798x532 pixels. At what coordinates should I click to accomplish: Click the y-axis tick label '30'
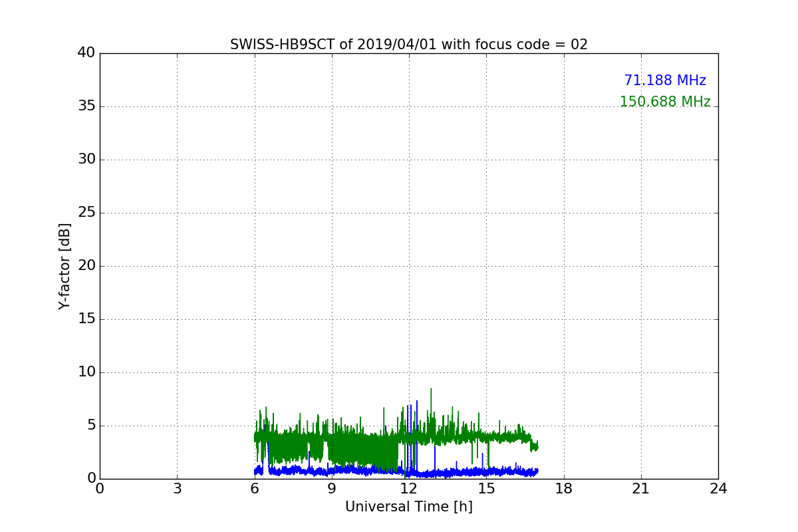[86, 160]
